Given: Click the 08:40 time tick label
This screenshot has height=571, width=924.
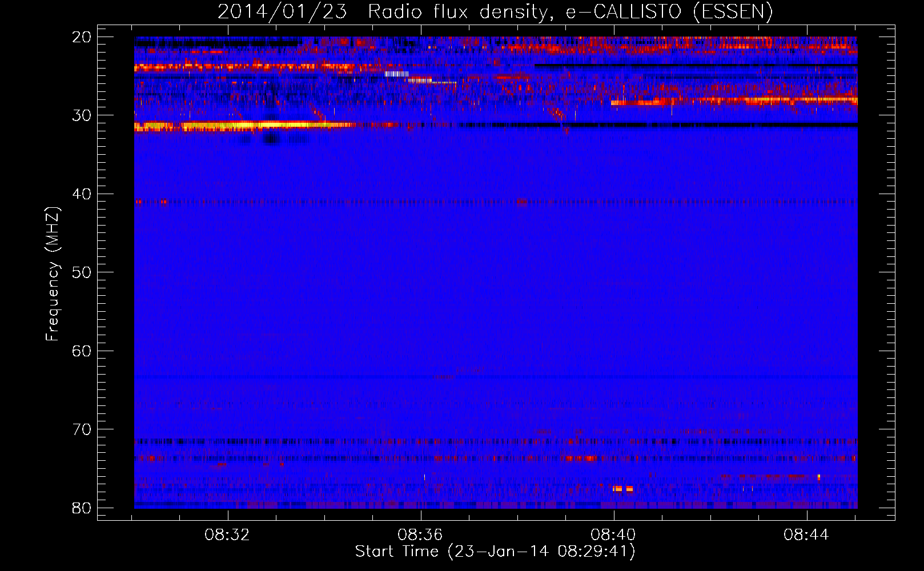Looking at the screenshot, I should pos(614,535).
